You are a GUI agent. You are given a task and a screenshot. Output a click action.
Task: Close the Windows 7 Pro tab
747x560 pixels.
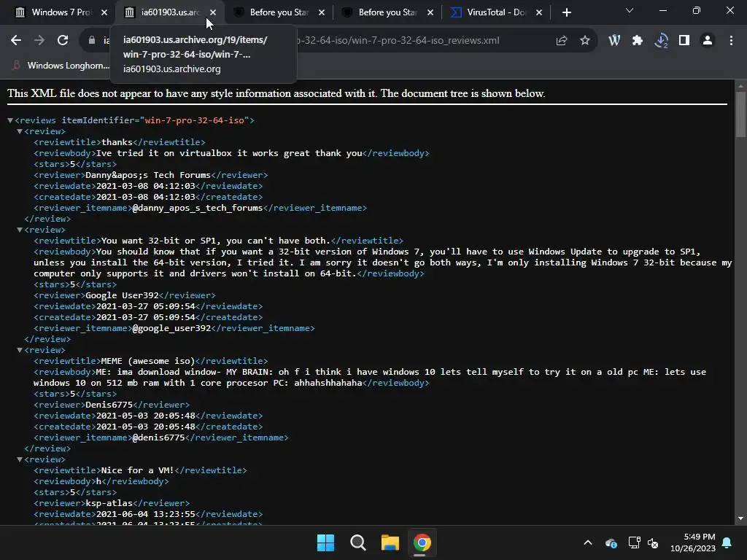[104, 12]
